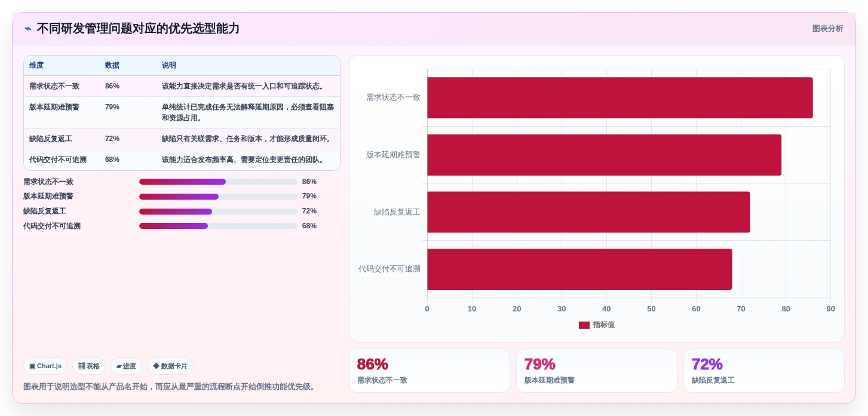The image size is (868, 416).
Task: Click the 缺陷反复返工 table row name
Action: click(x=51, y=139)
